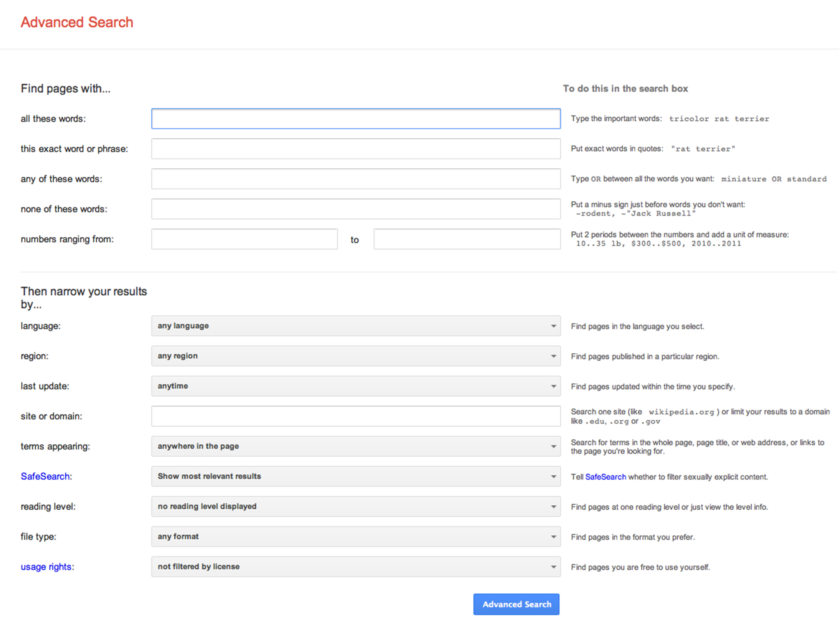Expand the 'Show most relevant results' dropdown
840x633 pixels.
(356, 476)
